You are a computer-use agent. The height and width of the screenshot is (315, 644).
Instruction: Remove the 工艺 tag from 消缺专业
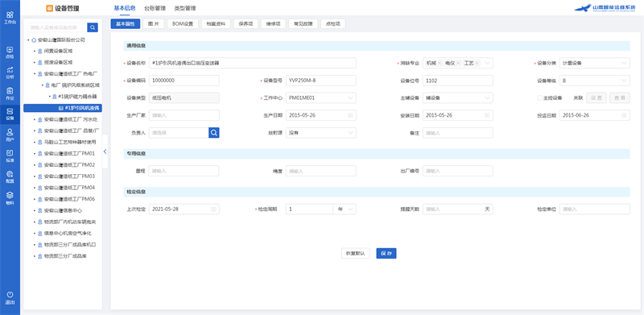[477, 64]
